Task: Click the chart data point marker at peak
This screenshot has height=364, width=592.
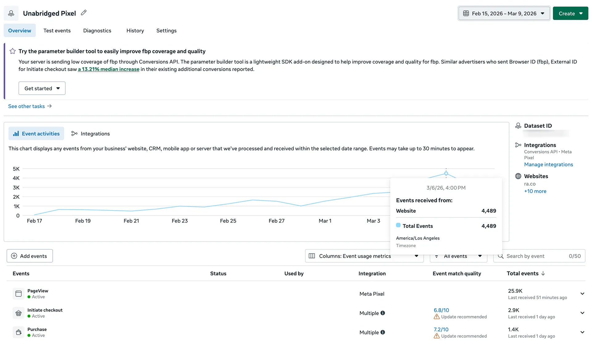Action: pyautogui.click(x=446, y=174)
